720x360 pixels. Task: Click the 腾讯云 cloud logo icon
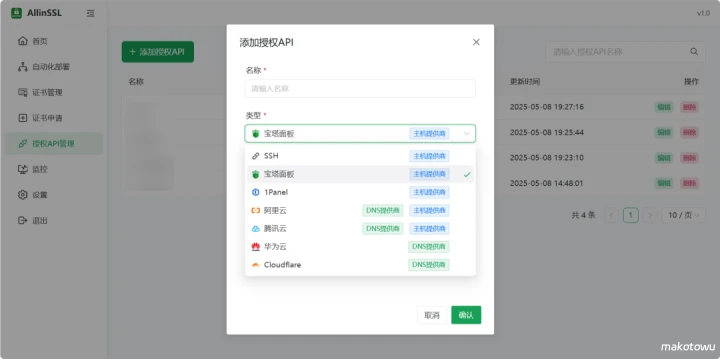(x=256, y=229)
